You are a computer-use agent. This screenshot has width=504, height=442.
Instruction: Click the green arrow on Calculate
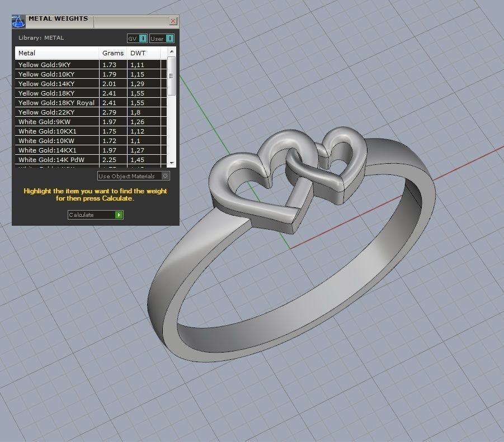(x=119, y=215)
